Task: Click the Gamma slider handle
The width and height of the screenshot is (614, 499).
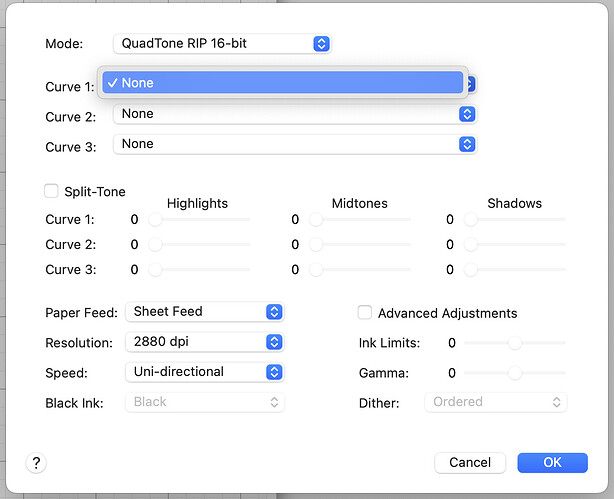Action: click(x=515, y=373)
